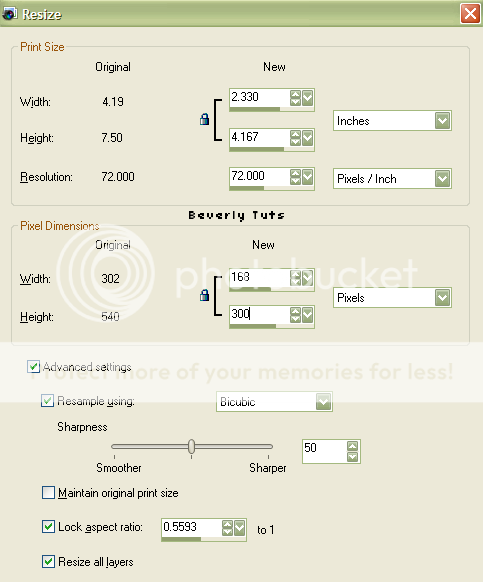Image resolution: width=483 pixels, height=582 pixels.
Task: Open the slider popup beside Lock aspect ratio value
Action: 240,527
